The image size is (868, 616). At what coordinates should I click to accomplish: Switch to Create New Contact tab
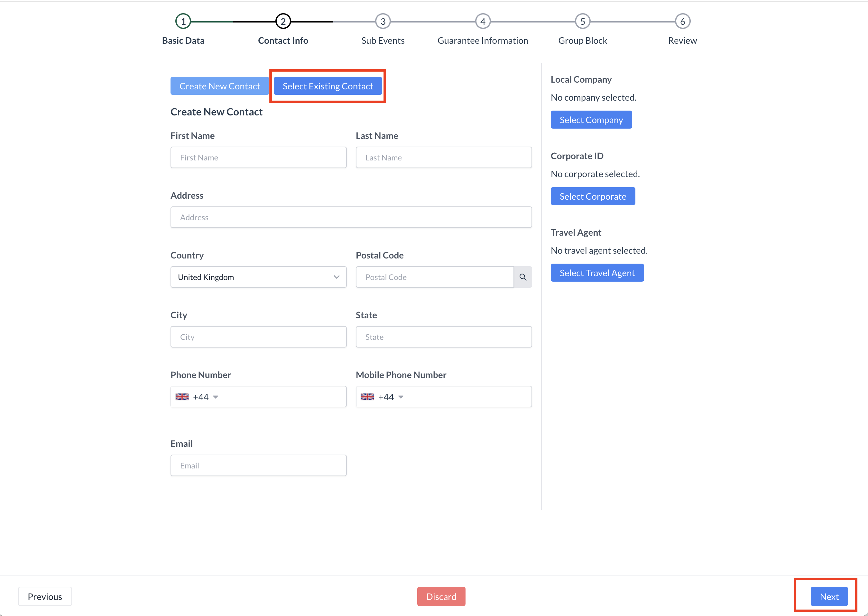219,86
